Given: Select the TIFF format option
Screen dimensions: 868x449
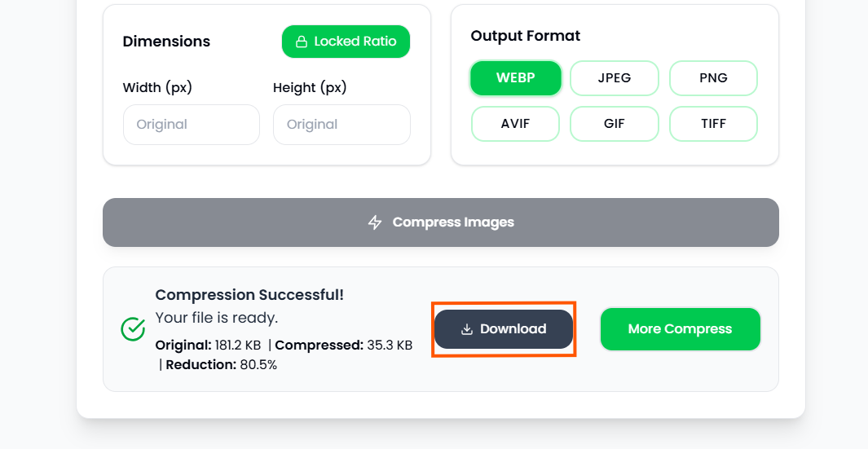Looking at the screenshot, I should (x=713, y=124).
